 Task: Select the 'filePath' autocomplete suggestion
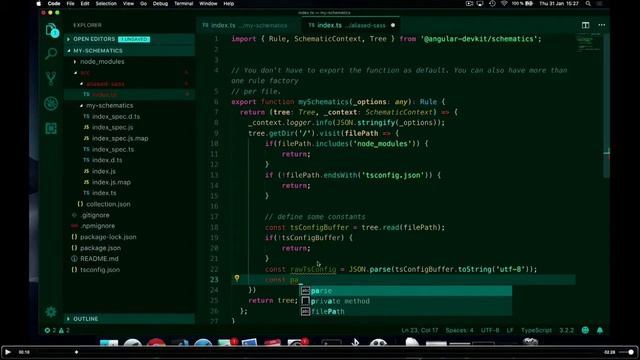tap(406, 311)
